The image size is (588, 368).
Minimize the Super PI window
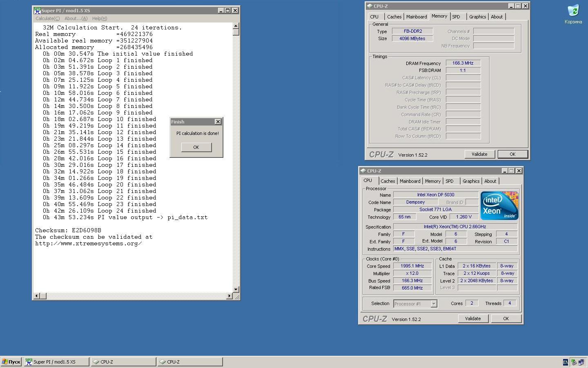pyautogui.click(x=220, y=10)
